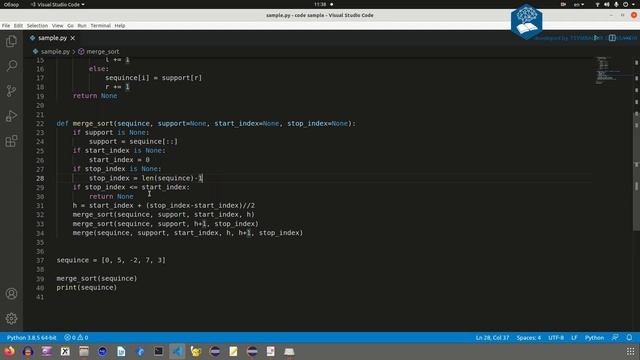
Task: Open the power icon system menu
Action: (625, 4)
